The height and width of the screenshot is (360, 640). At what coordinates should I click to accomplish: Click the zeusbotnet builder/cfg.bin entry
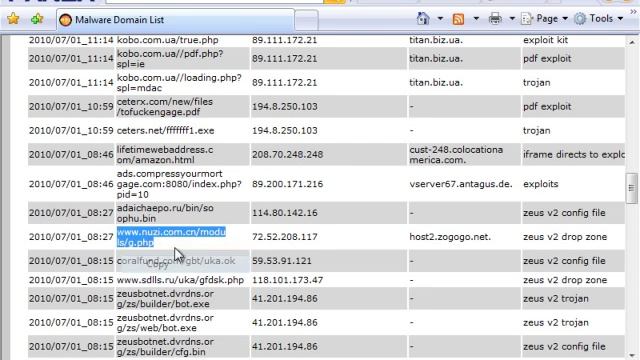point(165,347)
